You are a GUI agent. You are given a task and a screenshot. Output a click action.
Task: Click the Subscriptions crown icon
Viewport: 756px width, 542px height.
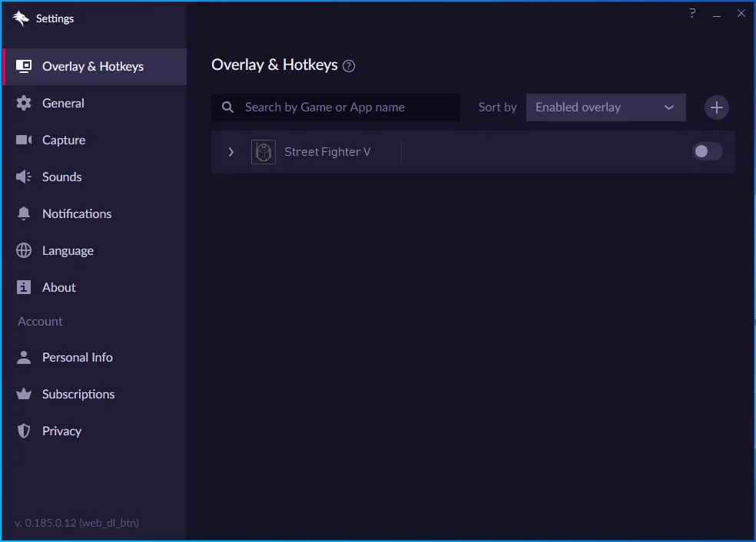point(24,394)
